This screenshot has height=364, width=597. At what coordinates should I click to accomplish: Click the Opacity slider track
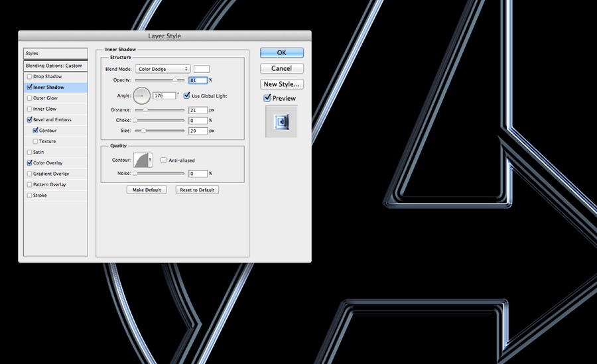pos(159,80)
